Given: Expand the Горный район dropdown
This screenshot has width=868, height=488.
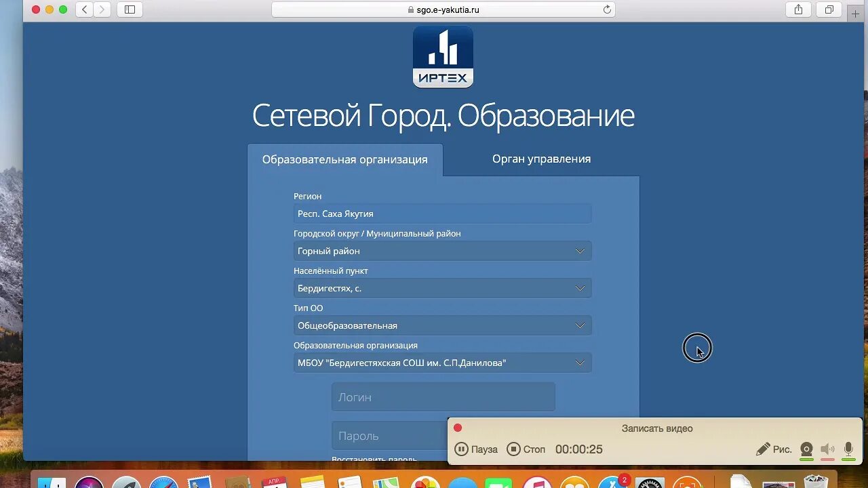Looking at the screenshot, I should [x=442, y=251].
